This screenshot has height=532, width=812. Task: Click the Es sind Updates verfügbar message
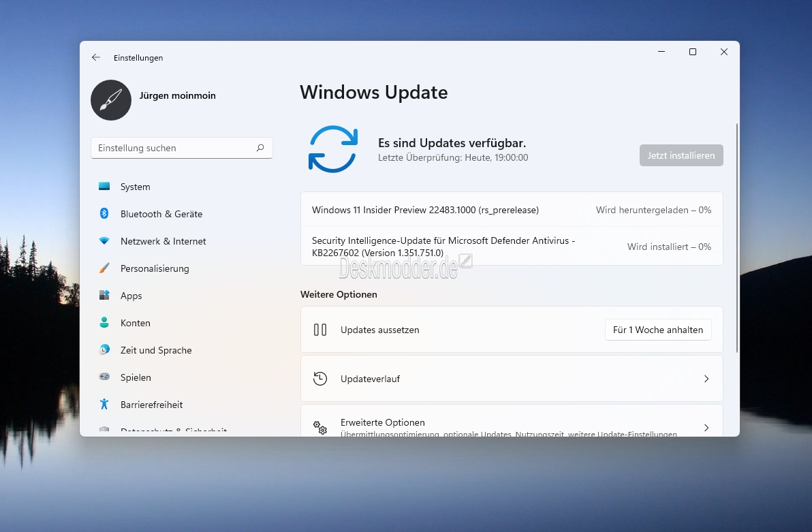pyautogui.click(x=452, y=142)
